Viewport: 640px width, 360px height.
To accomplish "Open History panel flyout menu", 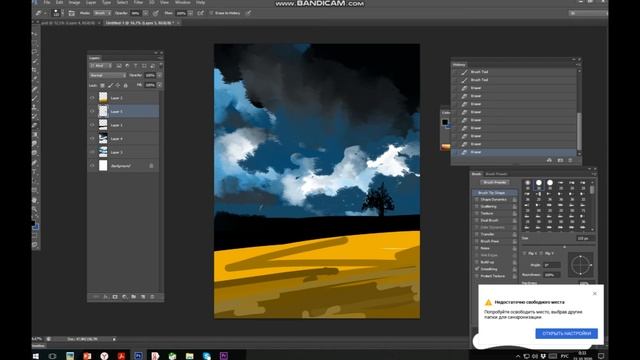I will (x=578, y=64).
